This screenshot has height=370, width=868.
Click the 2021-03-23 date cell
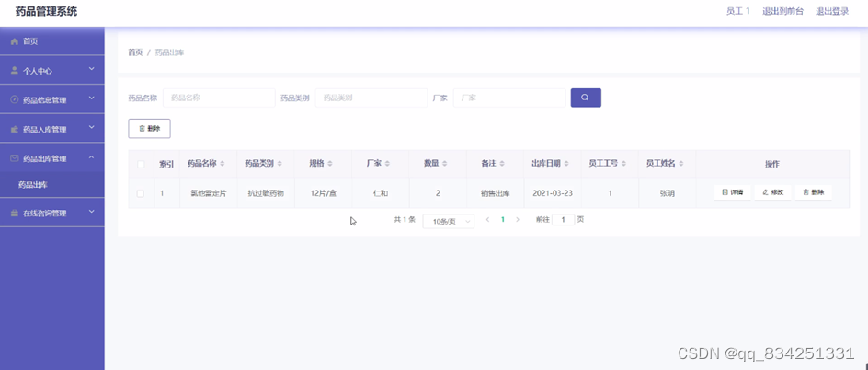pyautogui.click(x=553, y=193)
